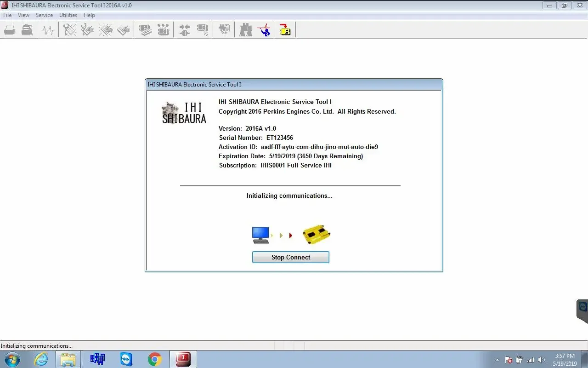Screen dimensions: 588x368
Task: Open the Configuration tool icon
Action: [x=163, y=30]
